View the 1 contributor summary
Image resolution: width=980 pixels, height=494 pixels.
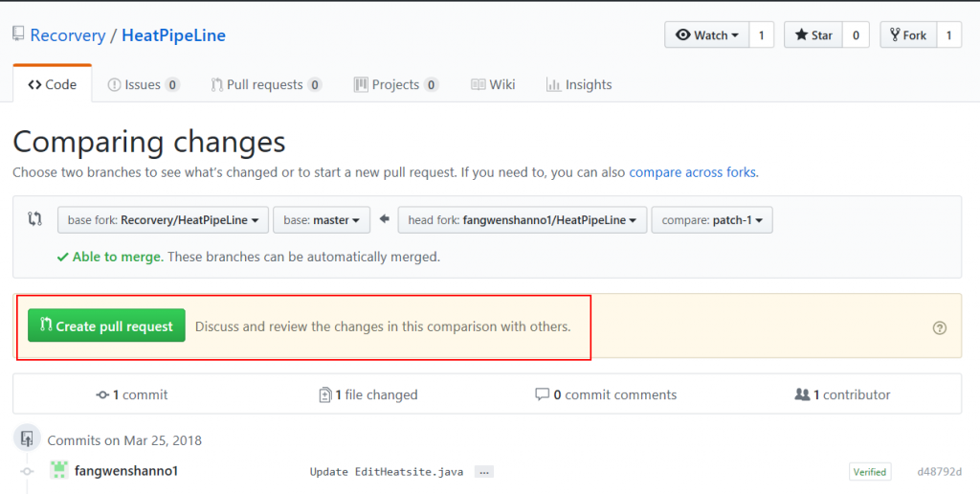pos(842,394)
